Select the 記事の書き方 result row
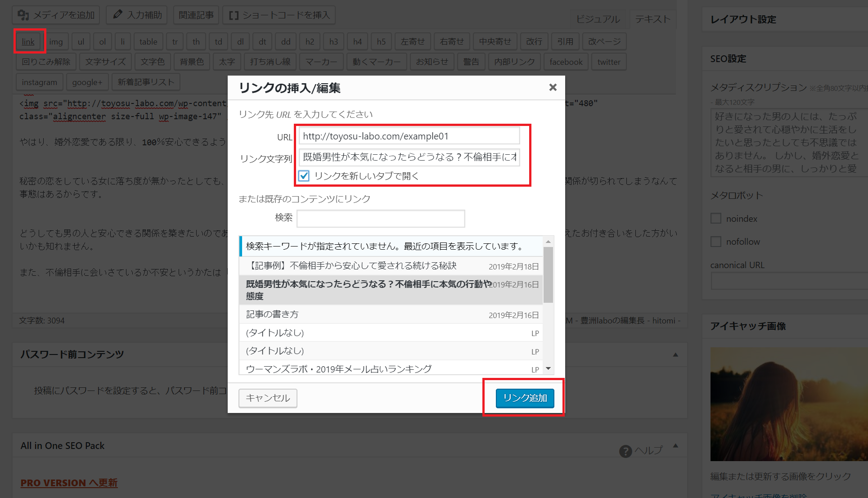868x498 pixels. click(391, 314)
